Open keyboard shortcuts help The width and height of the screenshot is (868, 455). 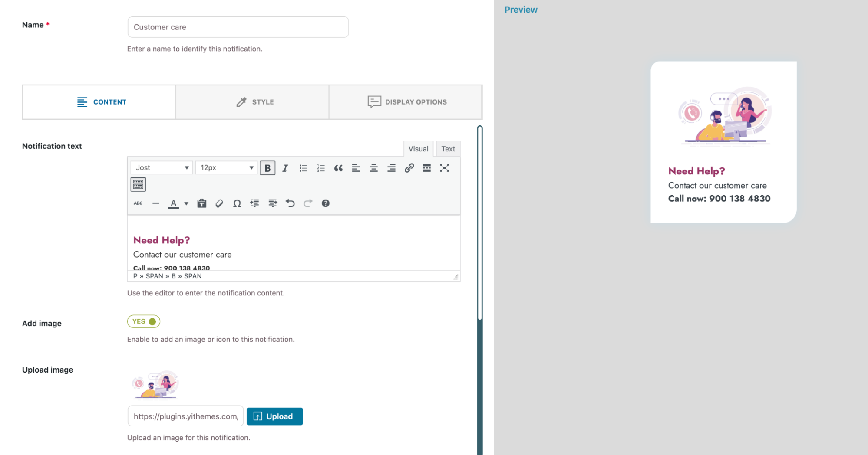(326, 203)
